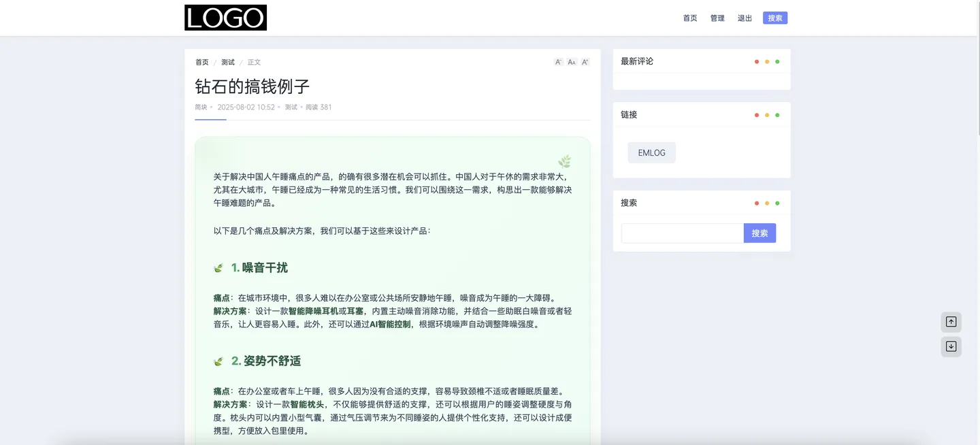
Task: Click the heading 1. 噪音干扰
Action: [x=259, y=267]
